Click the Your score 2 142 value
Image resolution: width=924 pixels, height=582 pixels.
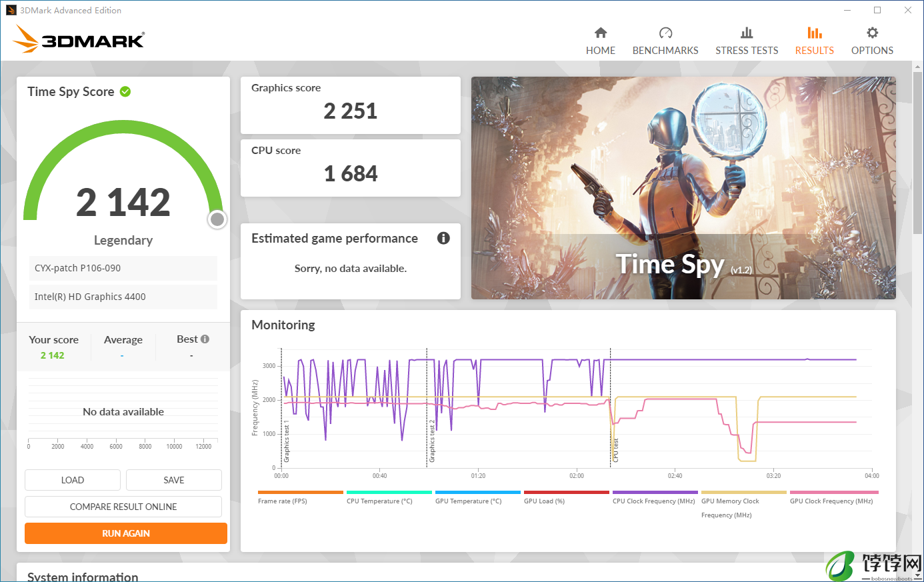[x=53, y=355]
